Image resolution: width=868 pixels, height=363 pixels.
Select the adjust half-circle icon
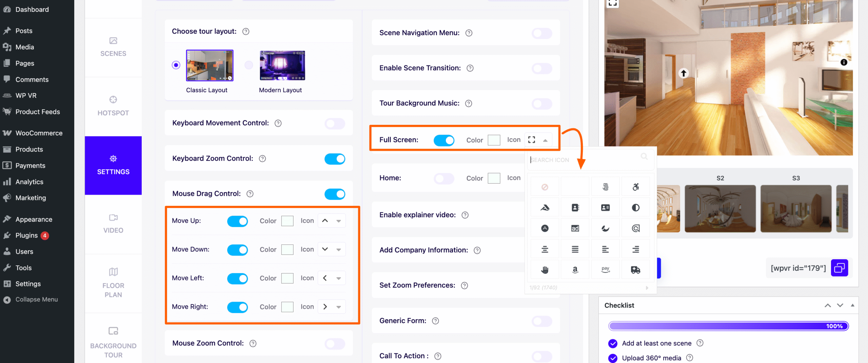pos(635,207)
